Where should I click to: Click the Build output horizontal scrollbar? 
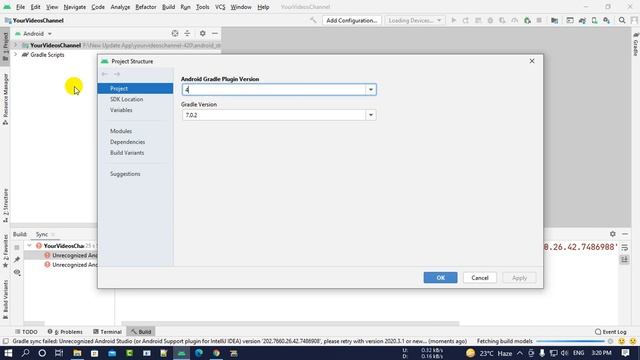tap(290, 323)
